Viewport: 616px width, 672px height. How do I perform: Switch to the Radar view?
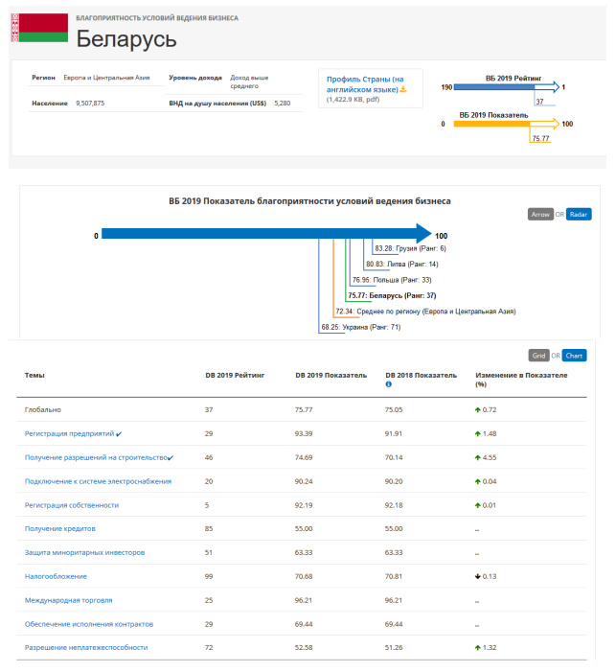pos(579,215)
